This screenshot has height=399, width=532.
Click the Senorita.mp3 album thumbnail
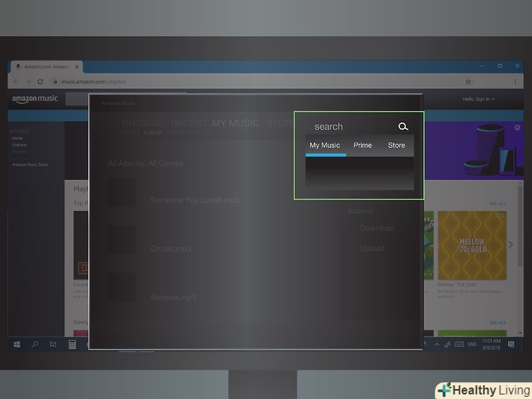(122, 287)
